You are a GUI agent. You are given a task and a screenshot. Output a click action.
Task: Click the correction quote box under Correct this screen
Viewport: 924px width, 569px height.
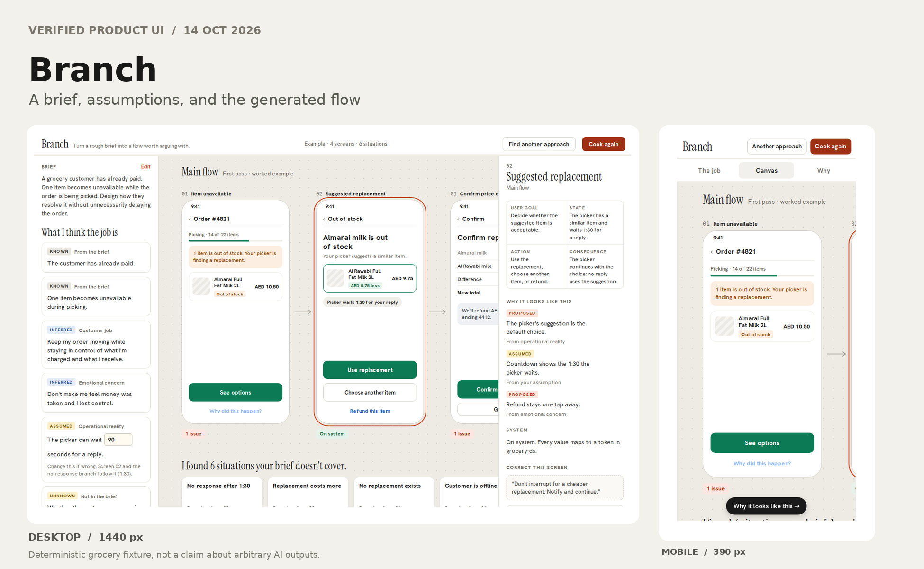click(565, 488)
